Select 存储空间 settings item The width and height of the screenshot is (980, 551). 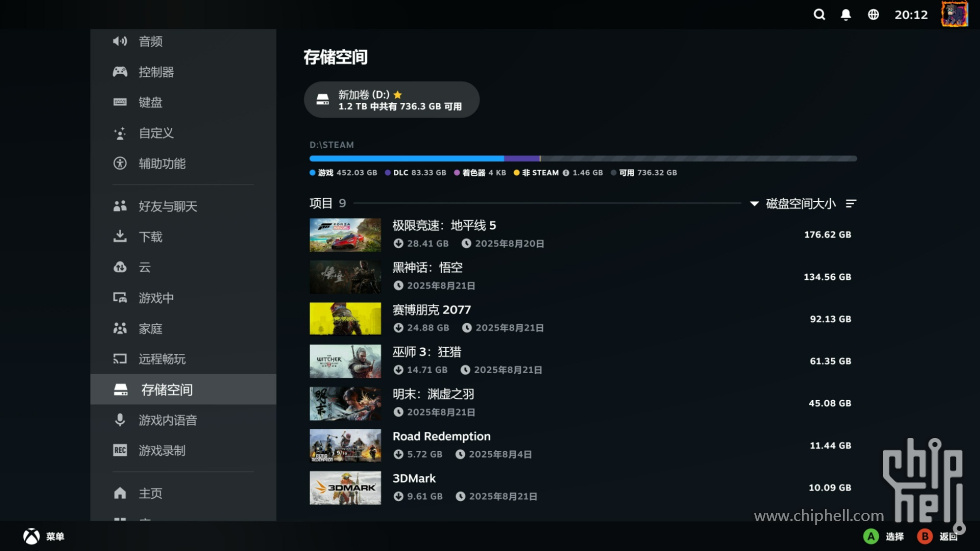pyautogui.click(x=183, y=389)
